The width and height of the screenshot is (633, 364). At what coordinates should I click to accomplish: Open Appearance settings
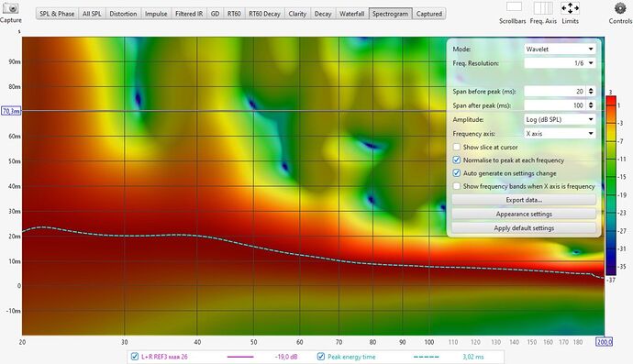(x=524, y=215)
